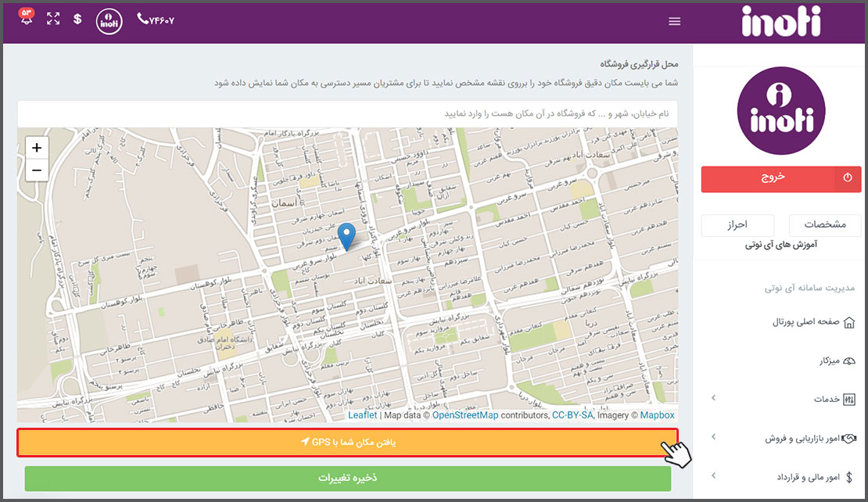This screenshot has width=868, height=502.
Task: Switch to the مشخصات tab
Action: coord(825,225)
